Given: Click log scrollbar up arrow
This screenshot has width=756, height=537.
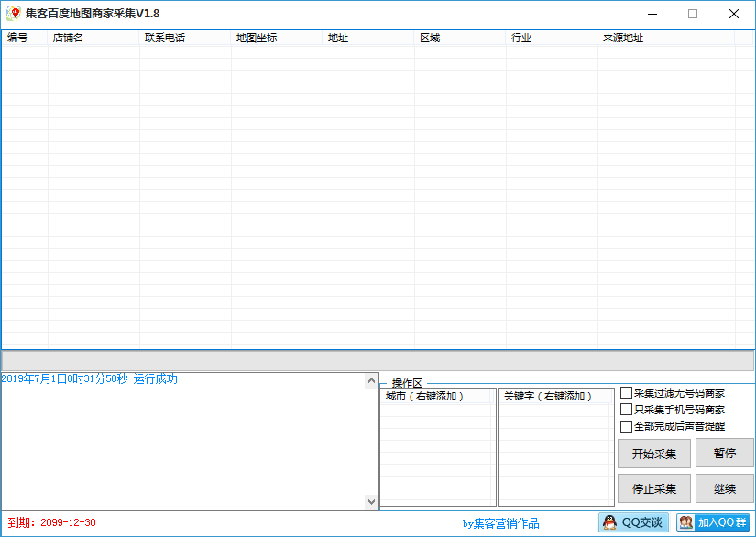Looking at the screenshot, I should [371, 381].
